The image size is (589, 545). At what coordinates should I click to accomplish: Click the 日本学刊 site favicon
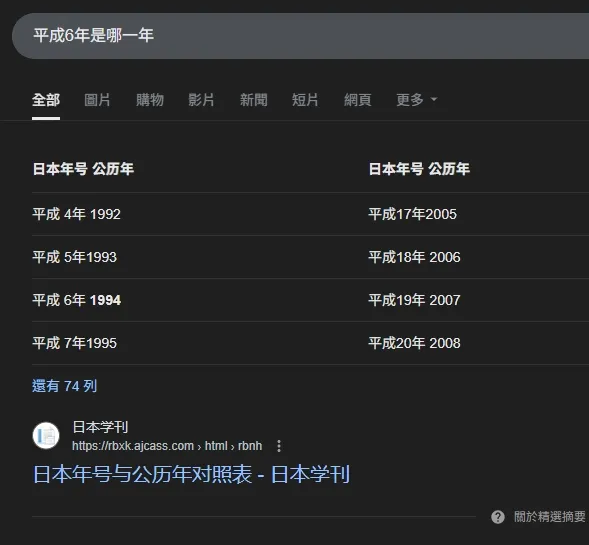tap(46, 436)
